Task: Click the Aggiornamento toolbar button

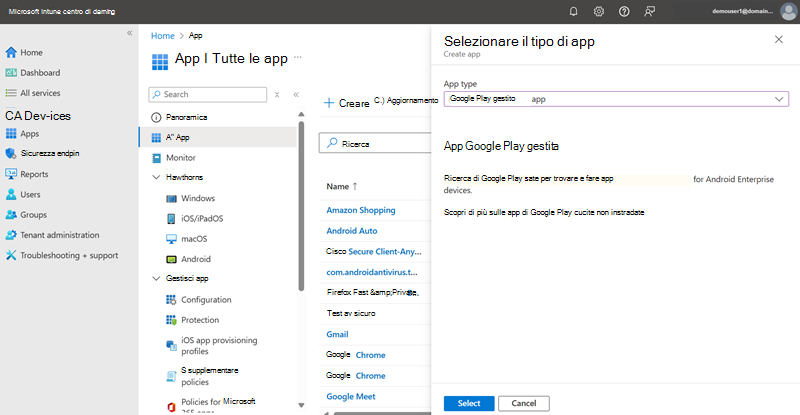Action: point(406,101)
